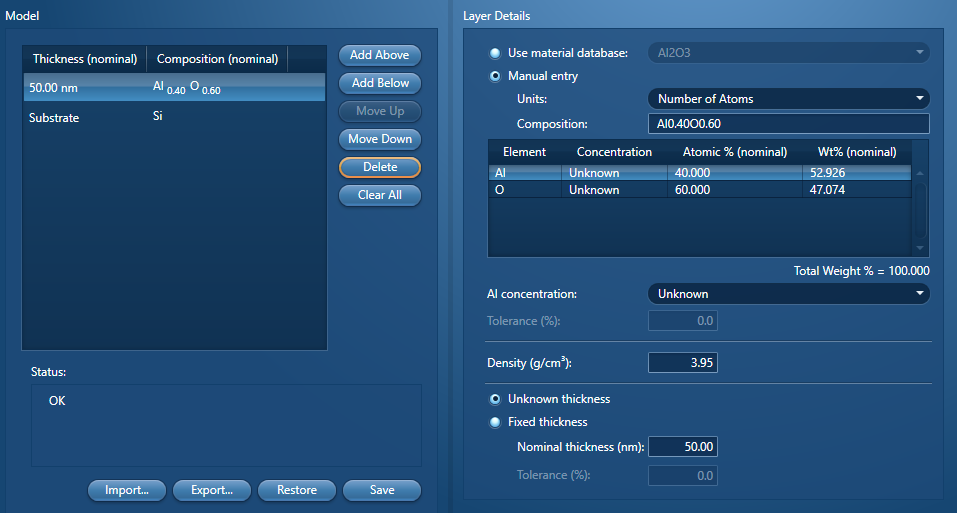This screenshot has width=957, height=513.
Task: Edit the Density value field
Action: pyautogui.click(x=683, y=363)
